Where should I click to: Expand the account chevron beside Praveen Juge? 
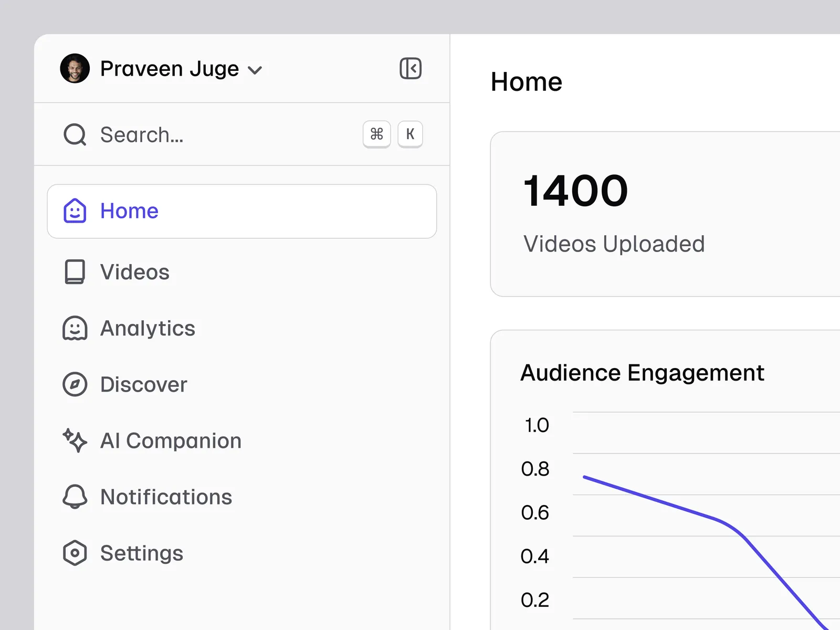pos(255,70)
